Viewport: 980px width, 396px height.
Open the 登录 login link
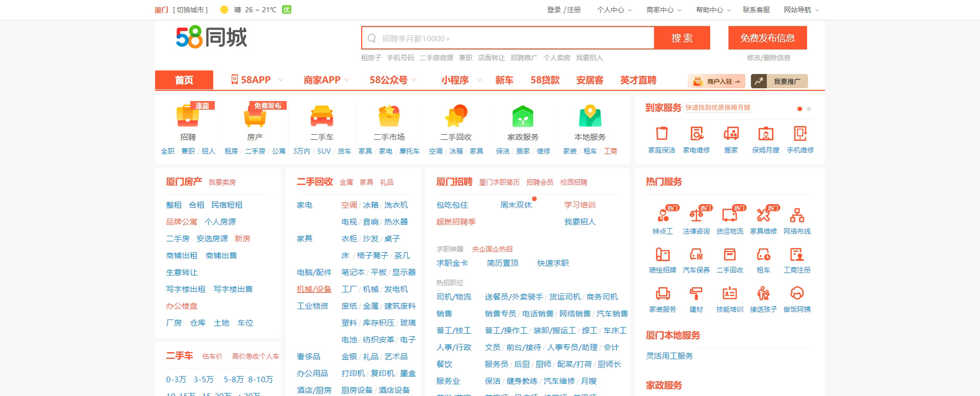[554, 10]
